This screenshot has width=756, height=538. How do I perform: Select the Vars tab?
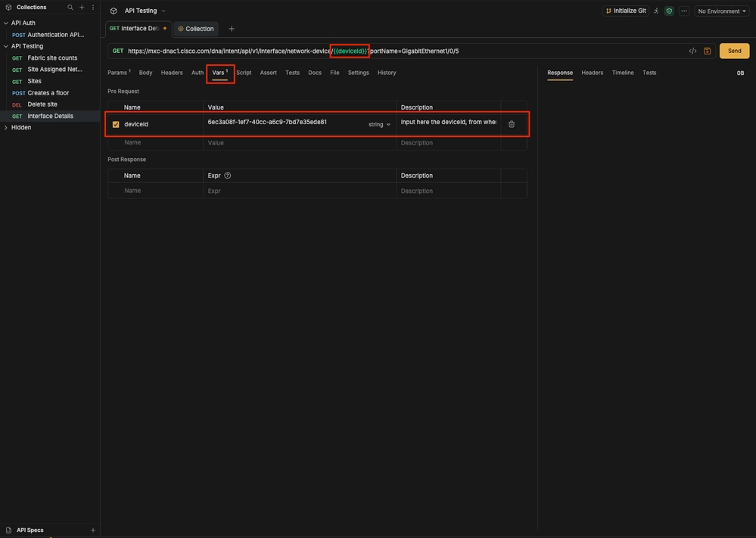coord(220,73)
